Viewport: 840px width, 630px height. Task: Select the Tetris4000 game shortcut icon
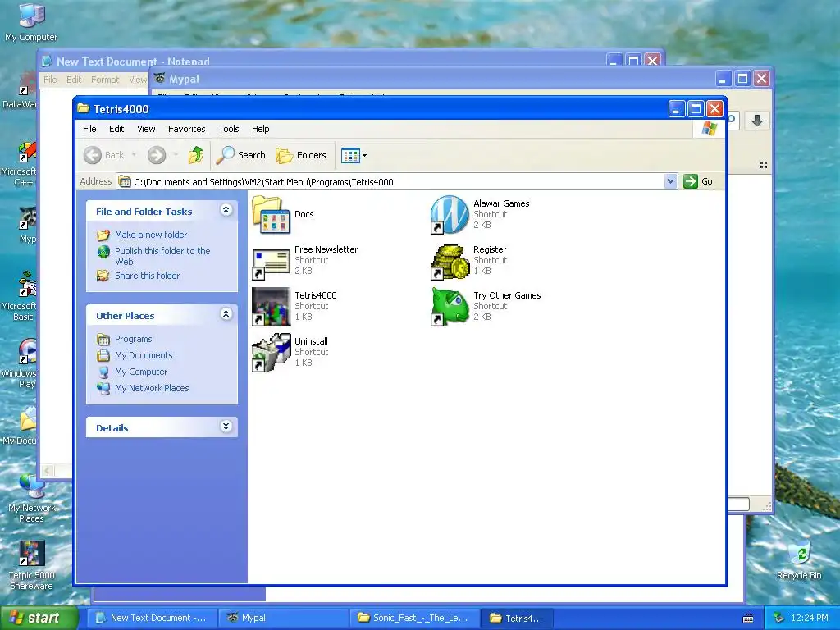[x=271, y=307]
